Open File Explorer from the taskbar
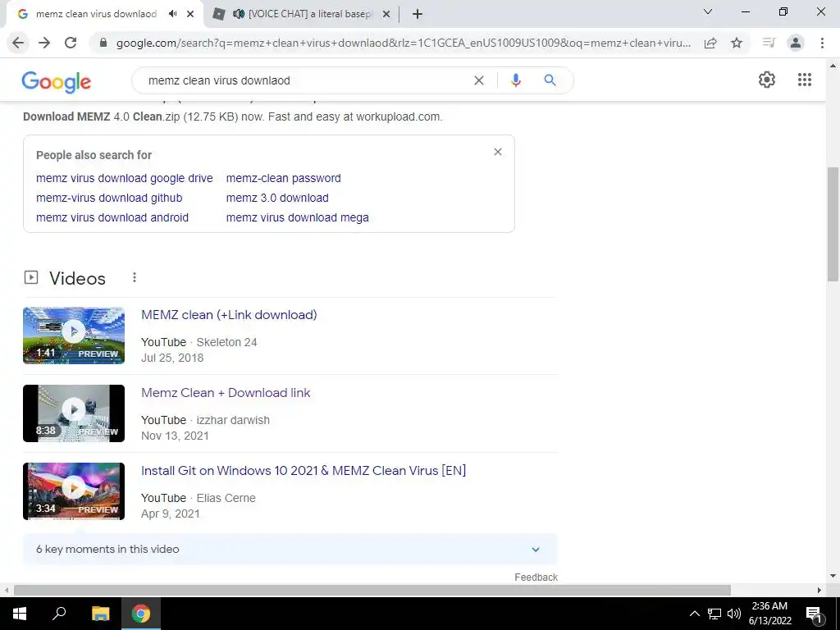This screenshot has width=840, height=630. (x=100, y=614)
